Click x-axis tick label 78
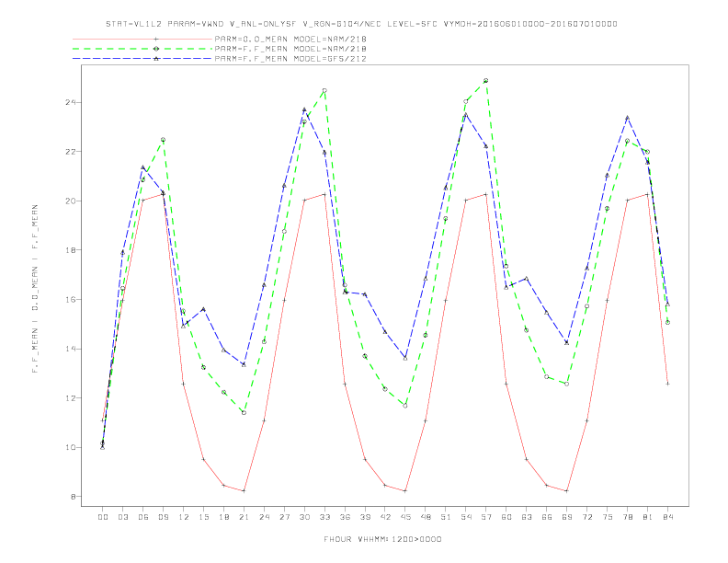728x563 pixels. tap(627, 517)
